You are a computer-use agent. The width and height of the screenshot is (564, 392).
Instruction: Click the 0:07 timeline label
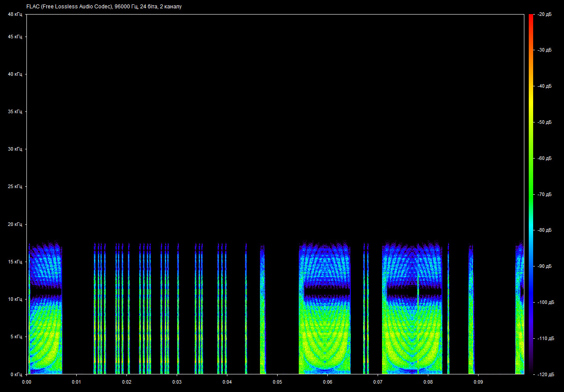[378, 382]
